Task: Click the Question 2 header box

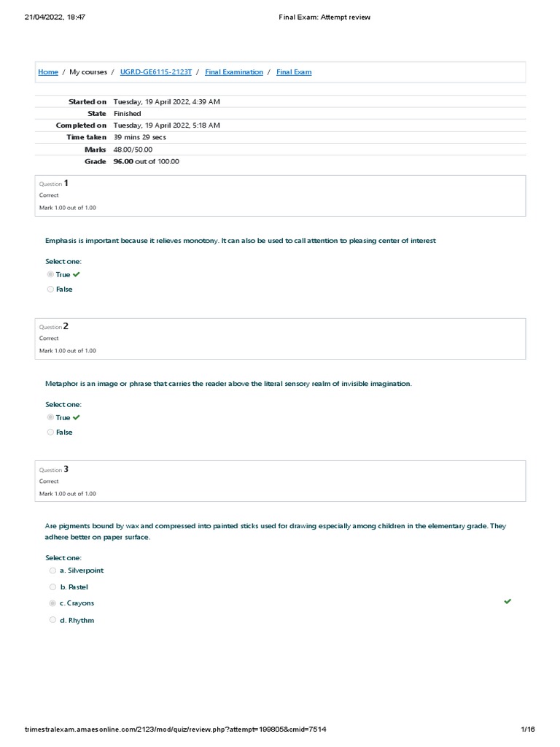Action: pos(280,338)
